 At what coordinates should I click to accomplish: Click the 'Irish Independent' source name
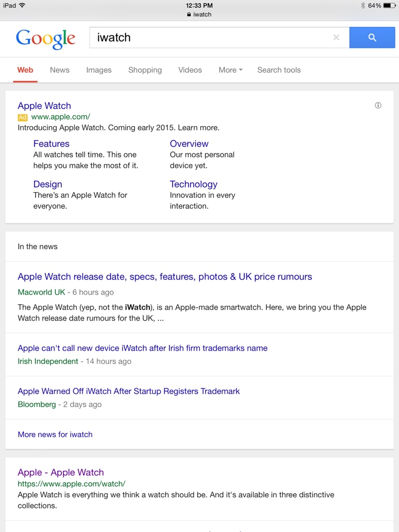[x=48, y=362]
